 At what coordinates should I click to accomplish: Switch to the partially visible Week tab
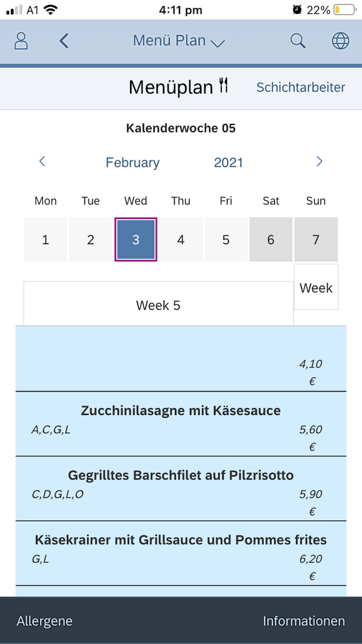pyautogui.click(x=316, y=288)
